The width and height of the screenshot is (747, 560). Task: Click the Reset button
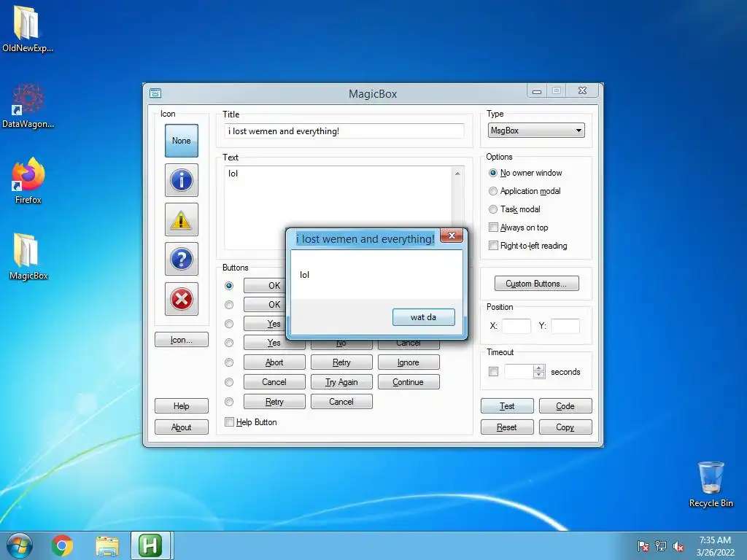click(507, 427)
